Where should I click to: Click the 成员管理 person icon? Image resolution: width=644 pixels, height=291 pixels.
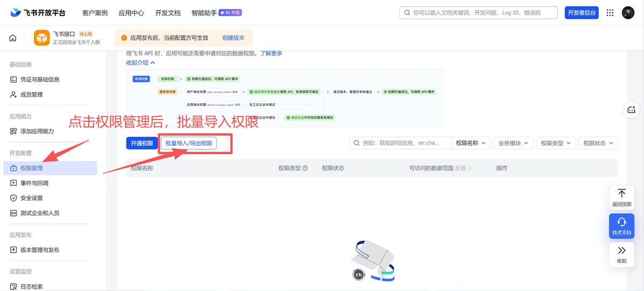[14, 94]
